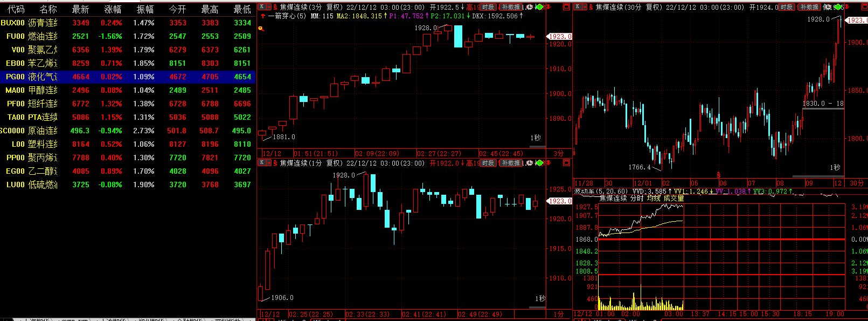
Task: Select FU00 燃油连续 row
Action: point(128,36)
